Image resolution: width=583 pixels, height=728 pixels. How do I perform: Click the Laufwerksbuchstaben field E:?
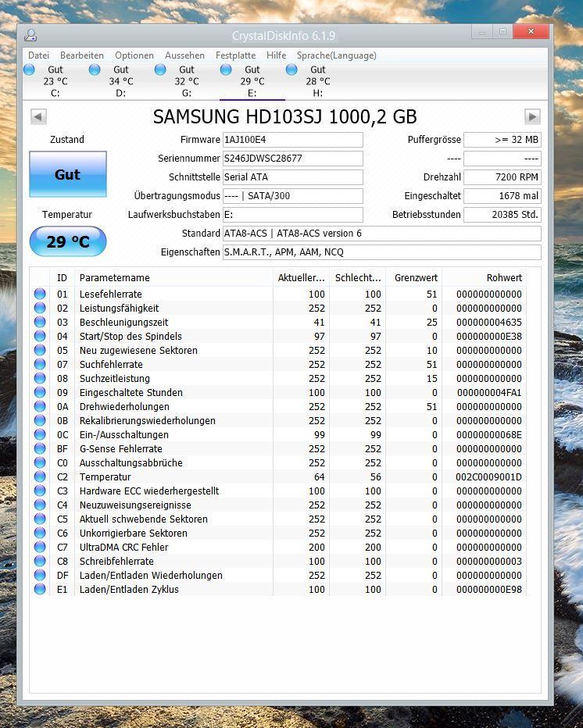(x=292, y=215)
